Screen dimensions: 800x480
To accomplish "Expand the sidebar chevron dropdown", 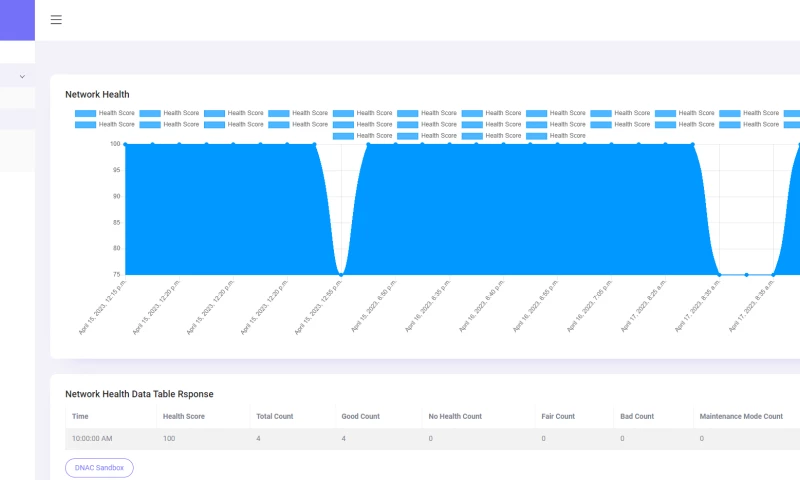I will 22,76.
